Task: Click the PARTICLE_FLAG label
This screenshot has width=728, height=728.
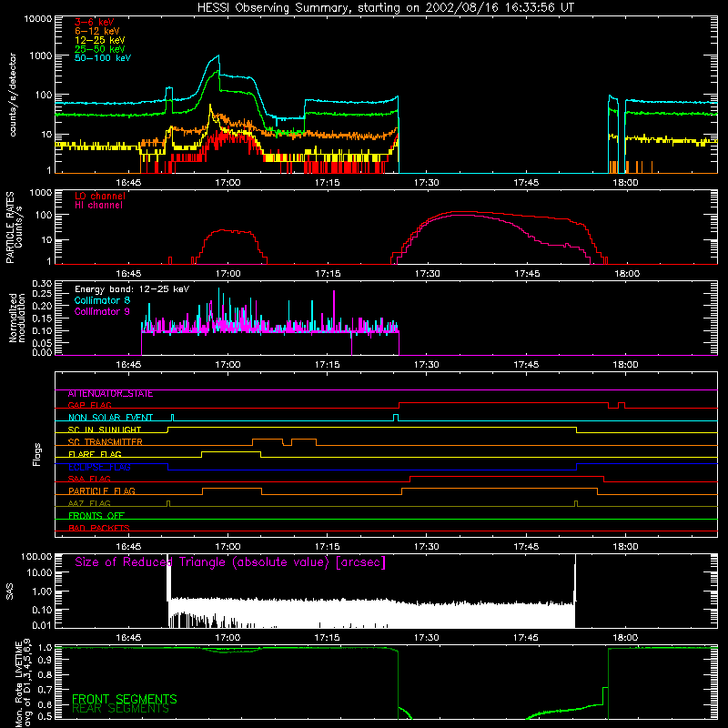Action: [102, 491]
